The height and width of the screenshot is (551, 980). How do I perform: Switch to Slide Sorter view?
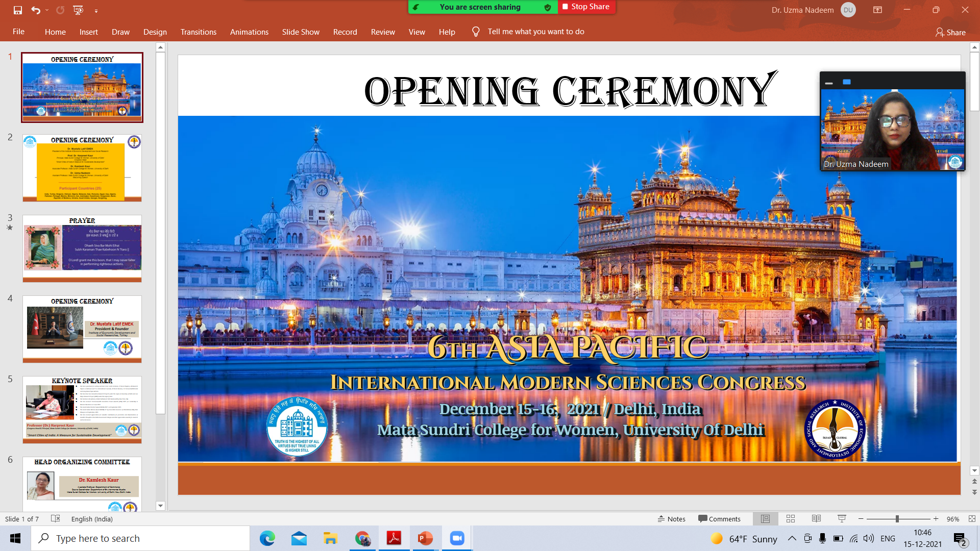791,519
